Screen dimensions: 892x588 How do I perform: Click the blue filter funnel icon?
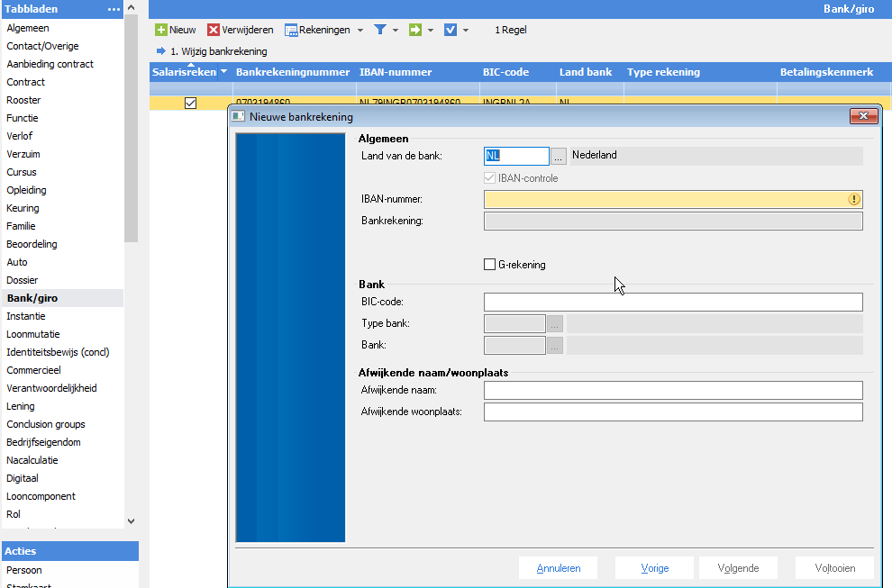click(x=380, y=30)
